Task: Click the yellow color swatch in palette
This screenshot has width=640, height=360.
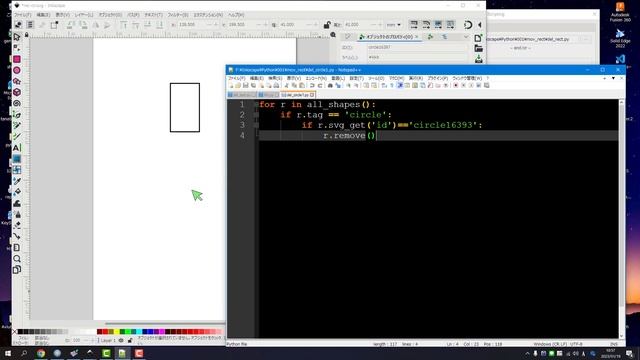Action: [x=117, y=331]
